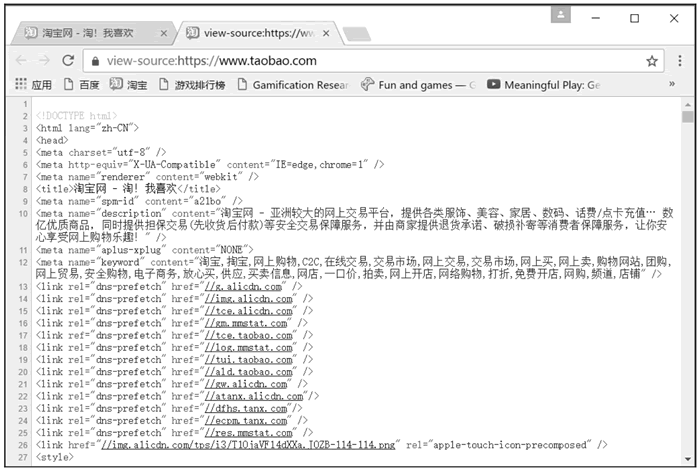Open the //g.alicdn.com link
The image size is (700, 471).
pyautogui.click(x=243, y=287)
